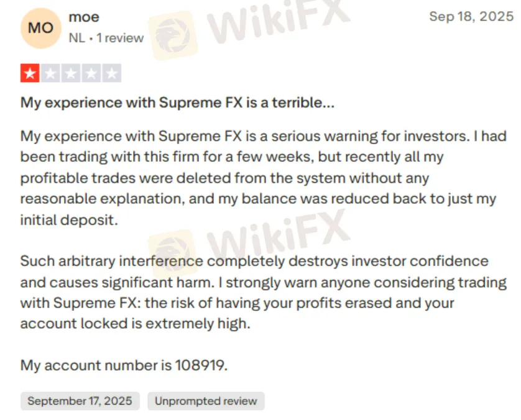521x420 pixels.
Task: Open reviewer moe's profile name
Action: click(x=84, y=17)
